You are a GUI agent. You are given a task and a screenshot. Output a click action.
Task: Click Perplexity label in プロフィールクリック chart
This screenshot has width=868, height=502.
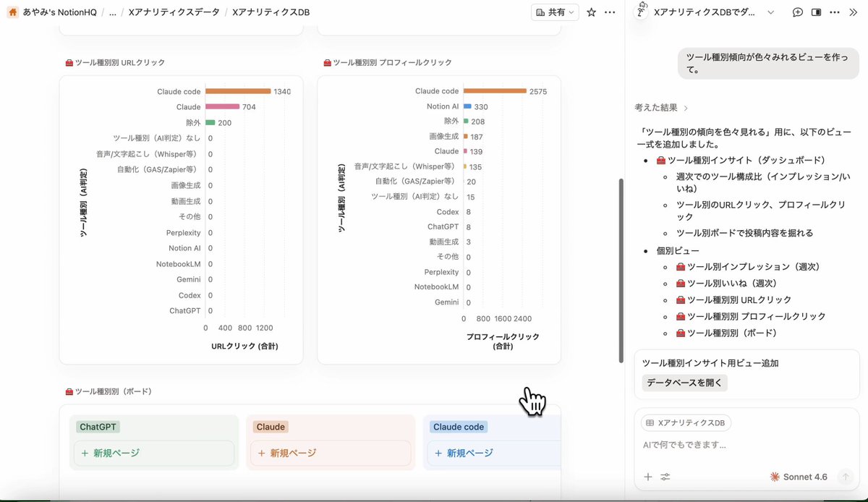441,272
